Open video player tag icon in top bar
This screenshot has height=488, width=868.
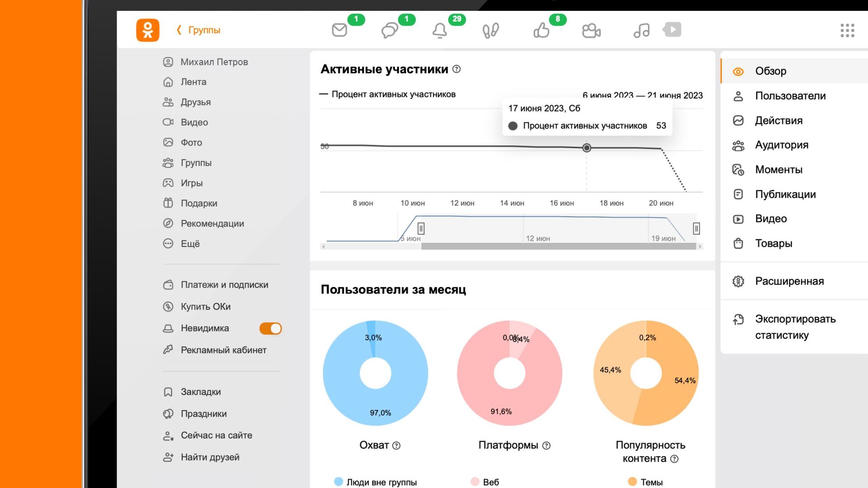pyautogui.click(x=672, y=30)
